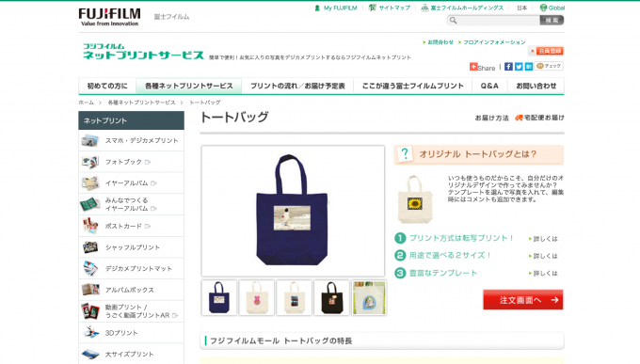Go to ホーム breadcrumb
The width and height of the screenshot is (640, 364).
87,103
